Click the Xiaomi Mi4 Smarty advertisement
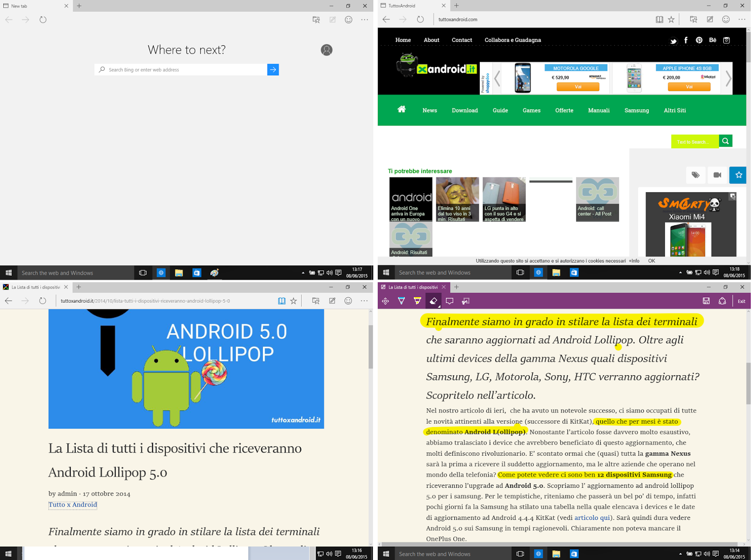This screenshot has height=560, width=754. tap(691, 224)
